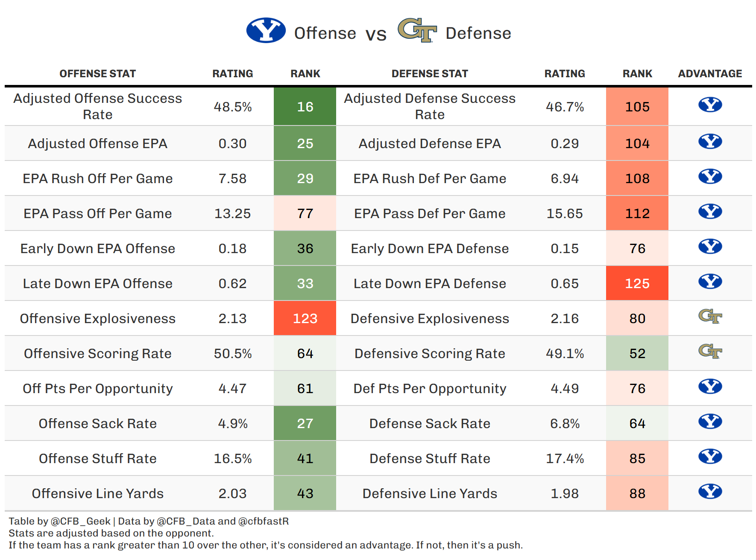Click the green rank 16 cell
756x560 pixels.
coord(305,107)
